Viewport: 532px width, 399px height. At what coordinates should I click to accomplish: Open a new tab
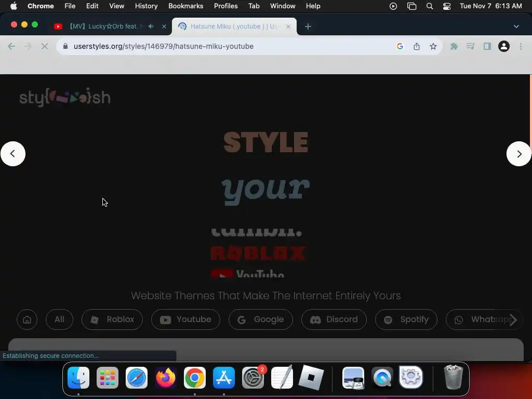pyautogui.click(x=308, y=26)
